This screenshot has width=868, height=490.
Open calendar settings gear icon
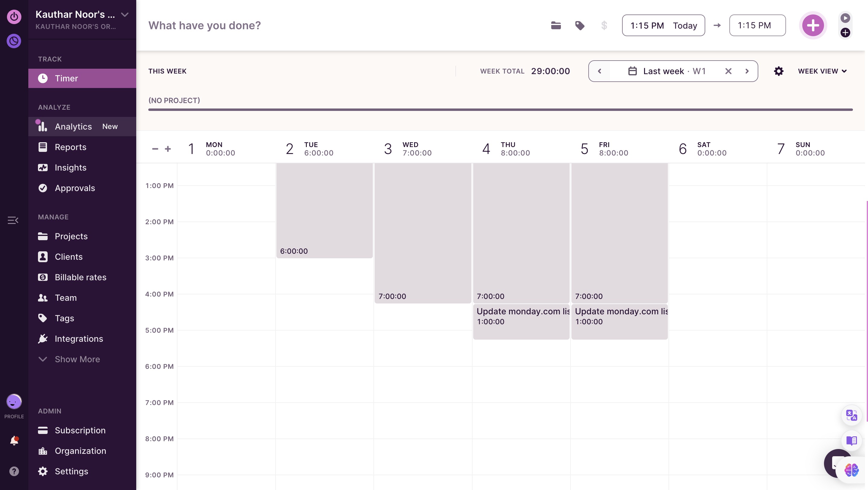pos(778,71)
